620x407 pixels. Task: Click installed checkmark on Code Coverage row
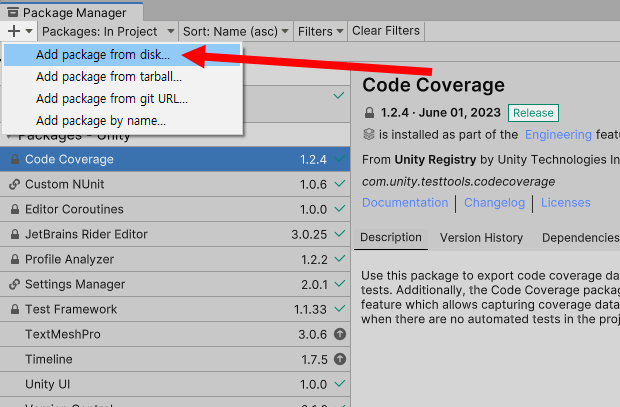pos(340,159)
